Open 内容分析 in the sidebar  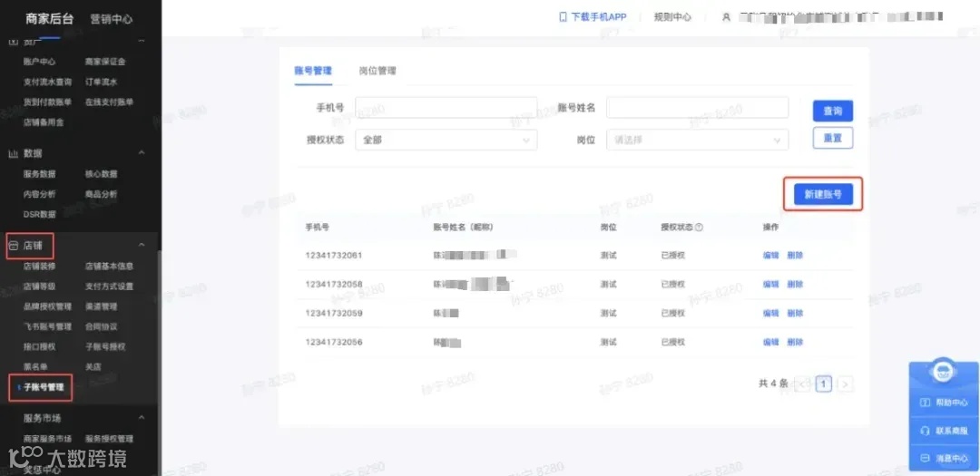tap(39, 194)
